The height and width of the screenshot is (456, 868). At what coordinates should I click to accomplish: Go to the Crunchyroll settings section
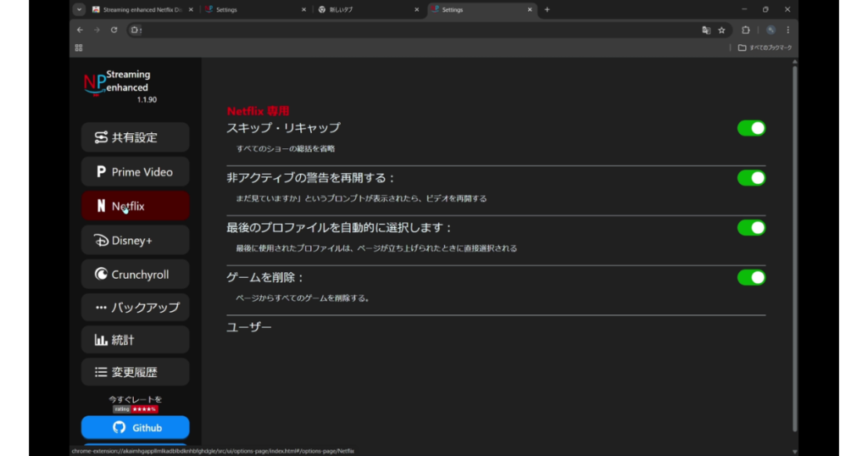coord(135,275)
